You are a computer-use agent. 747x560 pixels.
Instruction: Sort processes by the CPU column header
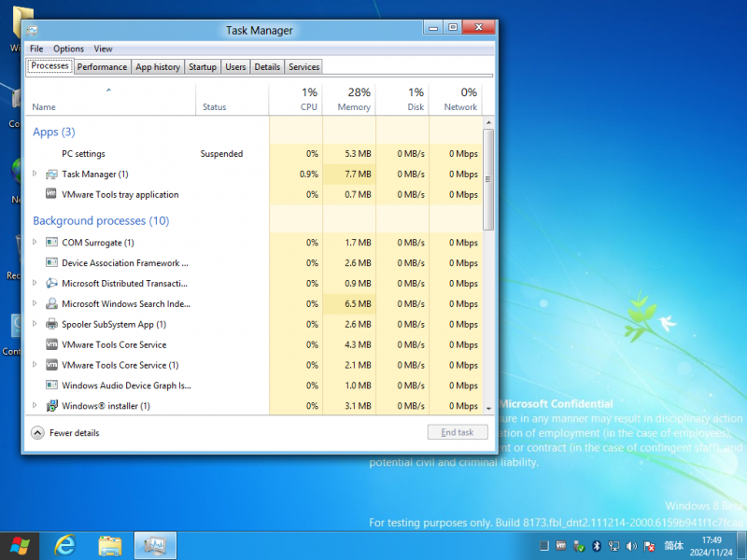[296, 100]
